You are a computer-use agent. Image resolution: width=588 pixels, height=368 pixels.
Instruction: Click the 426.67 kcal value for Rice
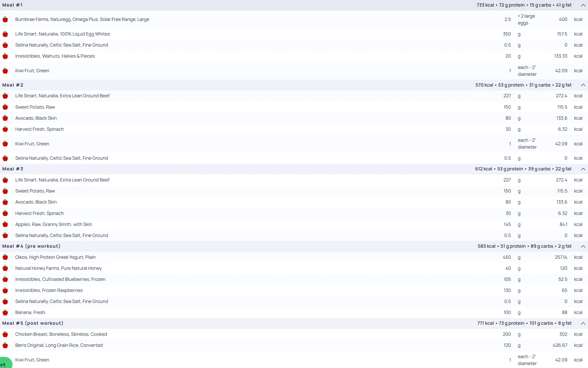(x=560, y=345)
